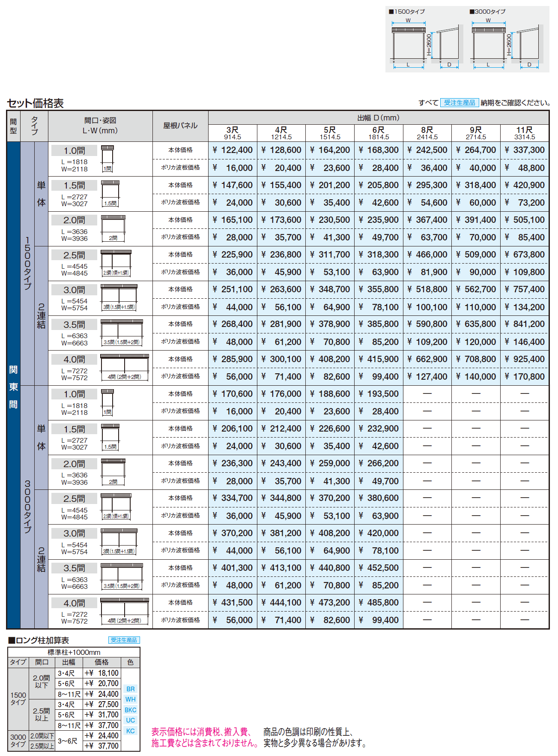Viewport: 558px width, 756px height.
Task: Click the 6尺 1814.5 column header
Action: tap(379, 133)
